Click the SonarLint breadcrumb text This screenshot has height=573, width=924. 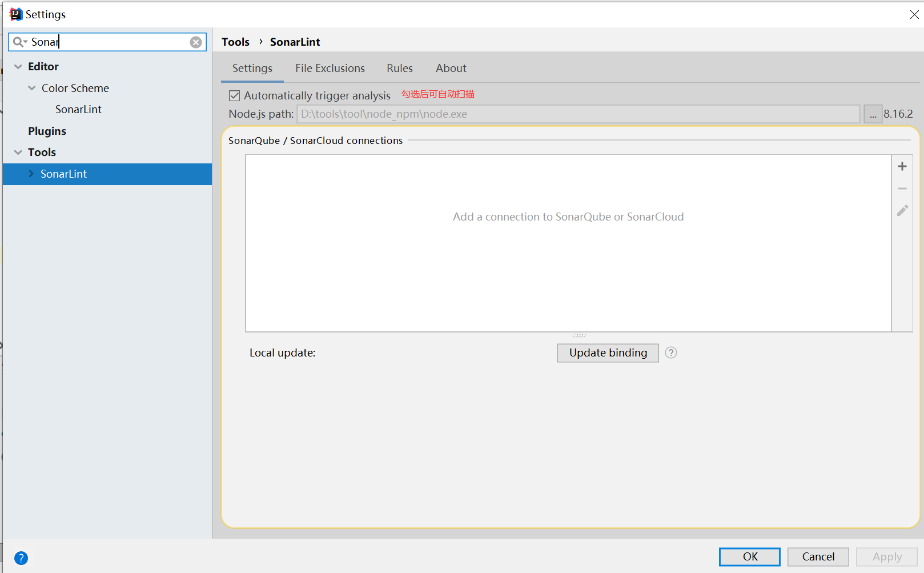[x=295, y=42]
